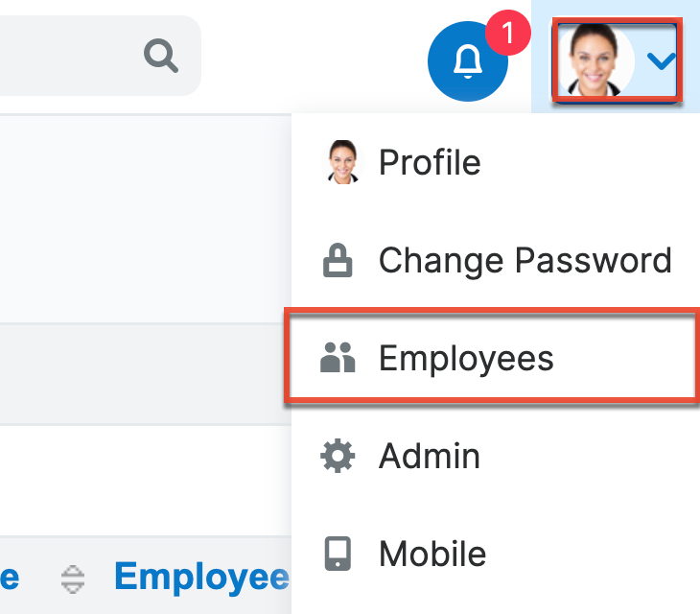The height and width of the screenshot is (614, 700).
Task: Open Admin from the user menu
Action: click(430, 456)
